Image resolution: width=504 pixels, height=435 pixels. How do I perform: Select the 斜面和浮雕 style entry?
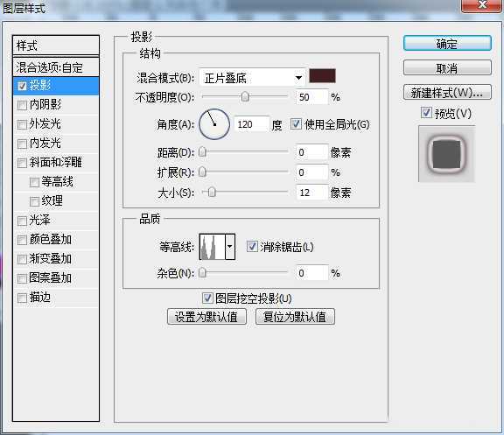56,163
